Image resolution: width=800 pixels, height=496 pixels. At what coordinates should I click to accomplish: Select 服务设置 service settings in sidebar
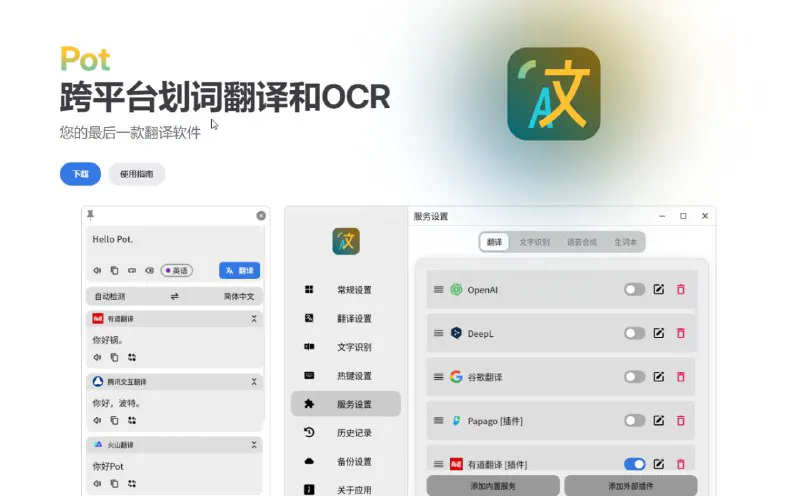pyautogui.click(x=346, y=404)
